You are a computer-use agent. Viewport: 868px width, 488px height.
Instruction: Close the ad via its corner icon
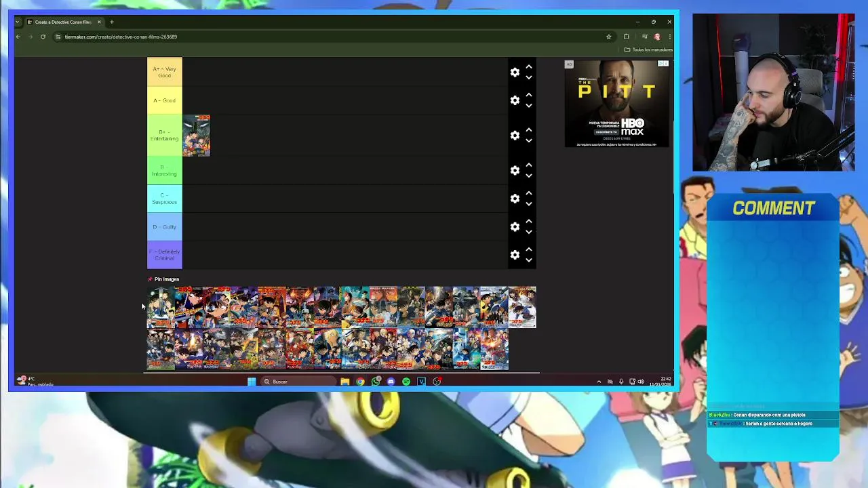pyautogui.click(x=663, y=64)
